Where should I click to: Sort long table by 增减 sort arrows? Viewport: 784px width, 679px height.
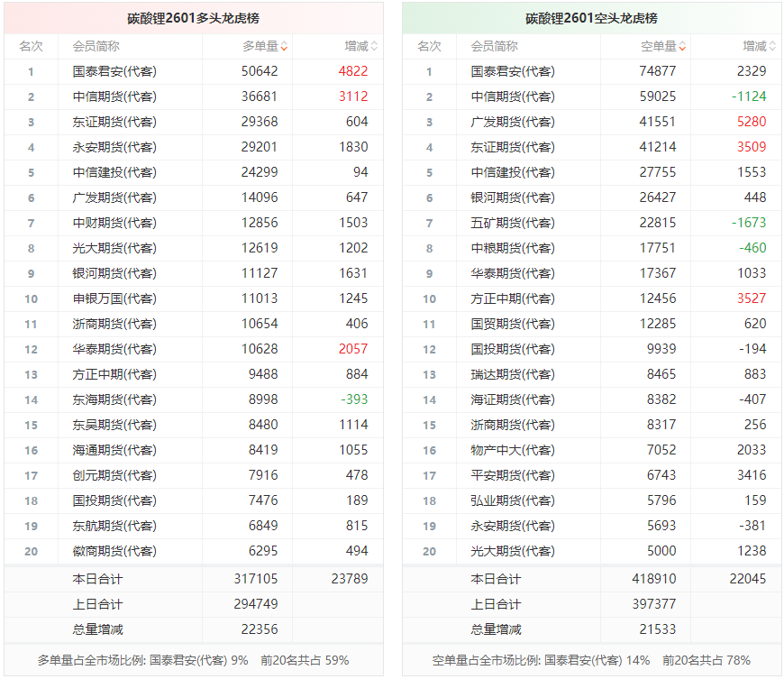pos(374,47)
